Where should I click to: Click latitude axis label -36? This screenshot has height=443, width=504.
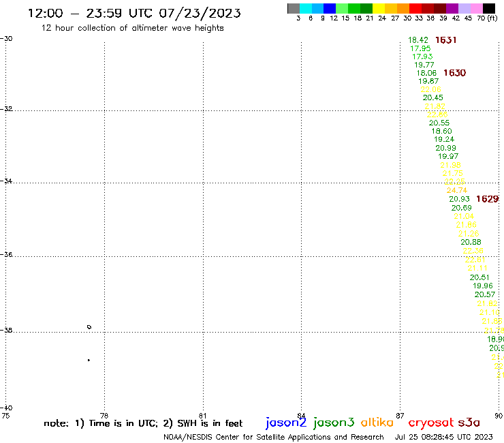coord(6,254)
